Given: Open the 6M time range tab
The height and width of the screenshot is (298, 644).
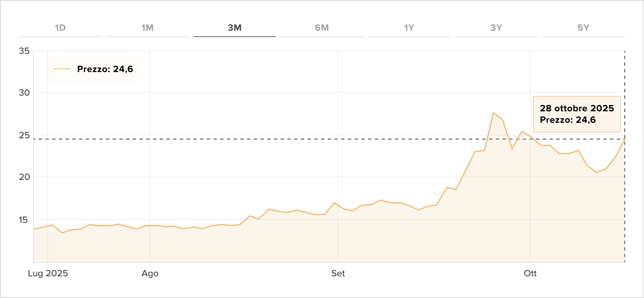Looking at the screenshot, I should pyautogui.click(x=322, y=28).
